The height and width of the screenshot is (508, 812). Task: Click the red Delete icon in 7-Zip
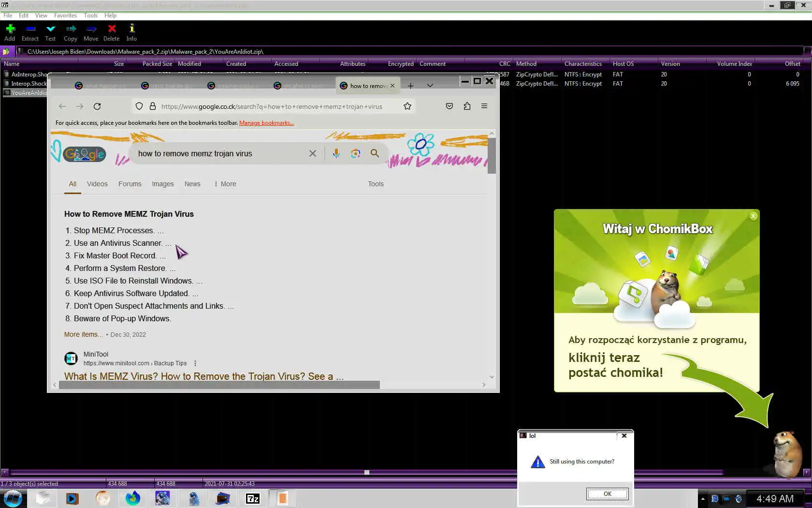click(112, 32)
